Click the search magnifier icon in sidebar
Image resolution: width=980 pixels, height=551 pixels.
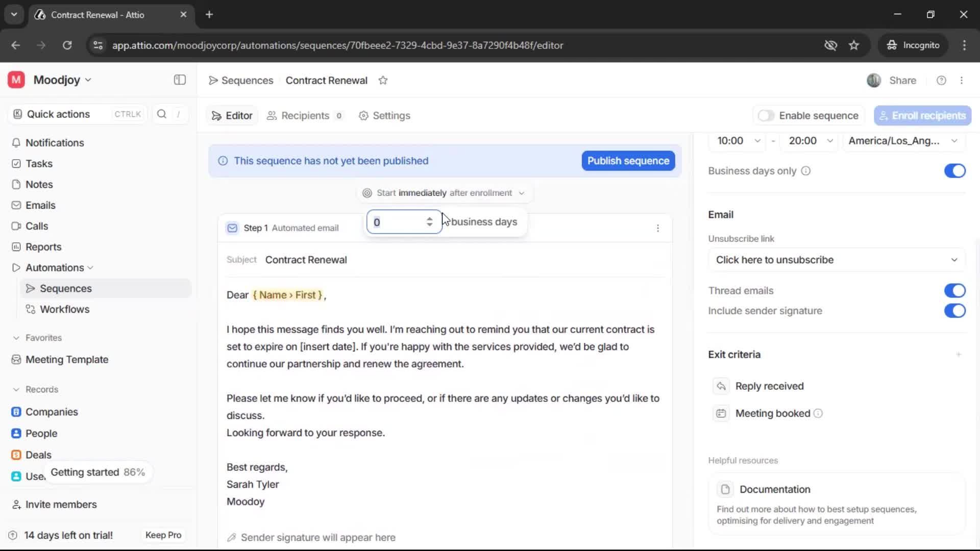pos(162,114)
